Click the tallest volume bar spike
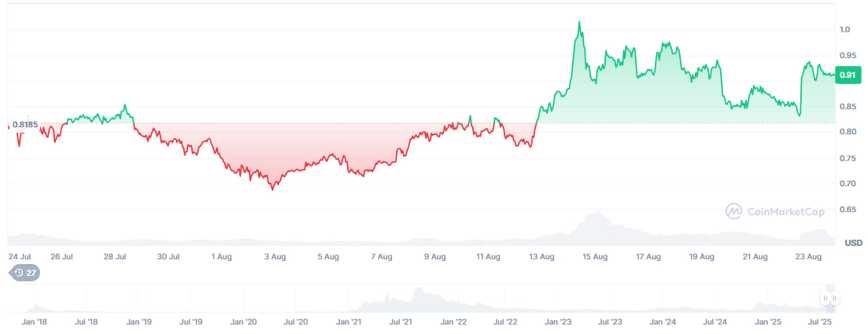Screen dimensions: 868x334 (x=597, y=214)
